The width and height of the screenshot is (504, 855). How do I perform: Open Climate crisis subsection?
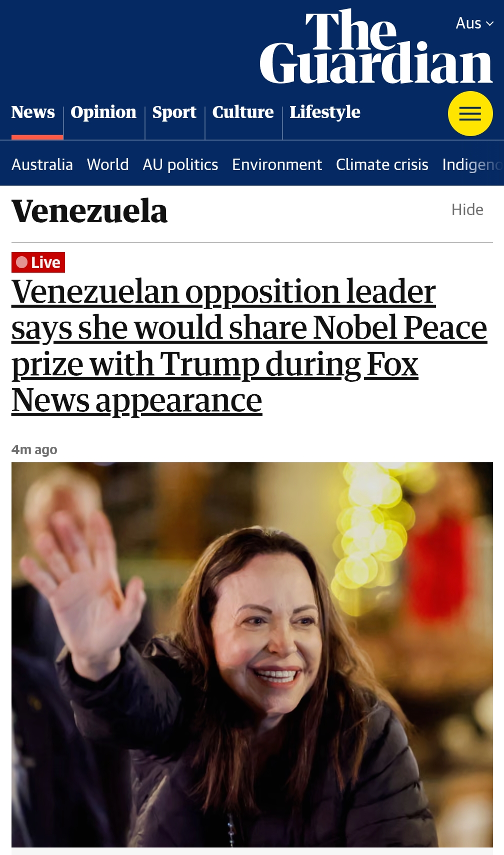tap(382, 165)
